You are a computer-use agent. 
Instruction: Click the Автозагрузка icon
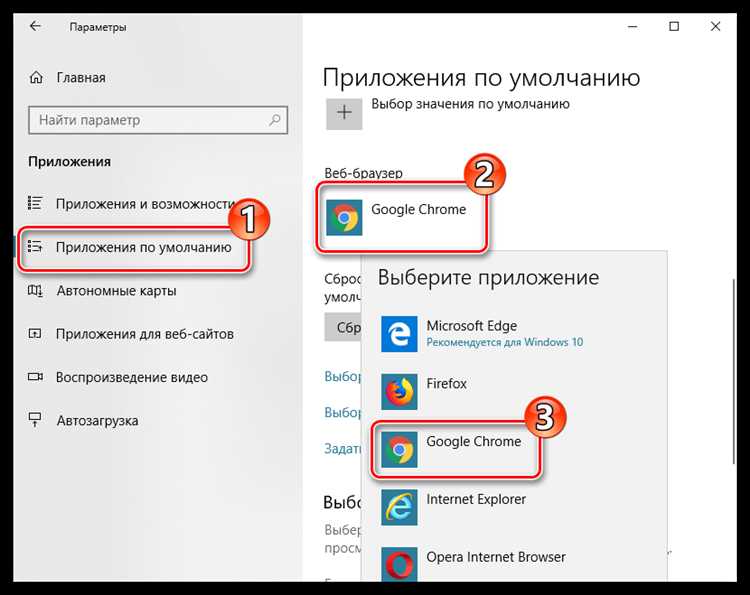tap(35, 419)
